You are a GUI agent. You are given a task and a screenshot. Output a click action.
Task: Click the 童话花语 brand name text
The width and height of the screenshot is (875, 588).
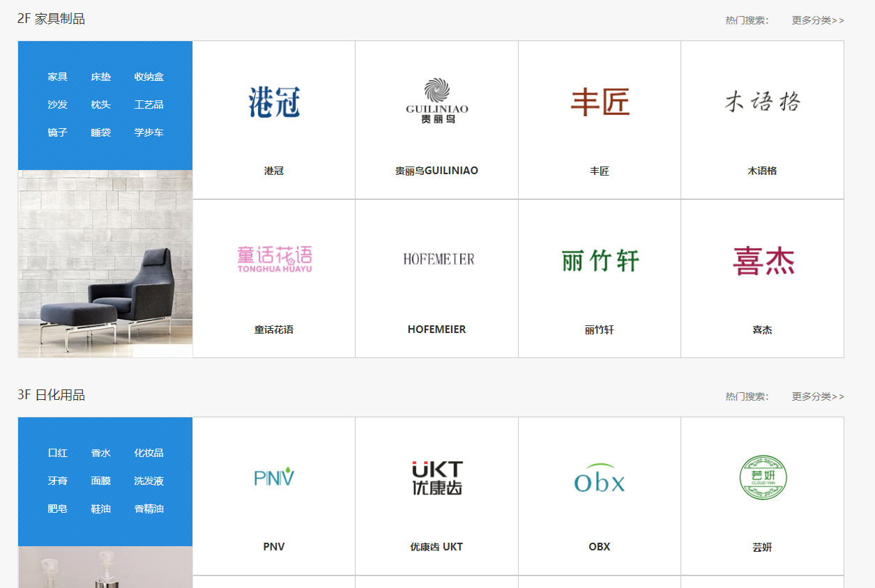click(274, 330)
